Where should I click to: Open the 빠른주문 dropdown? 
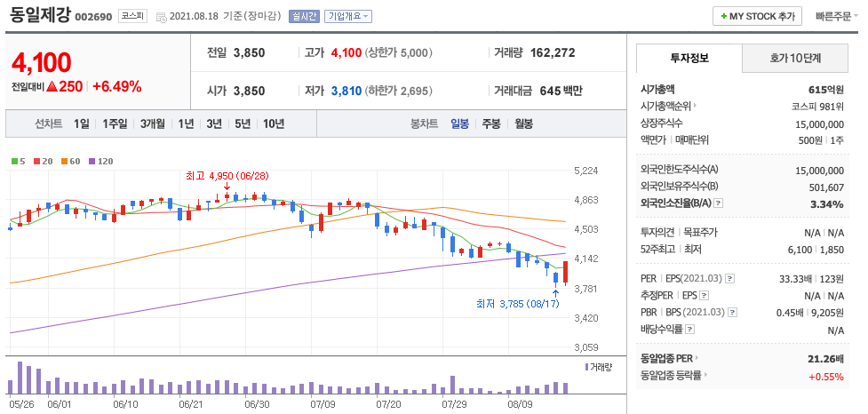836,16
